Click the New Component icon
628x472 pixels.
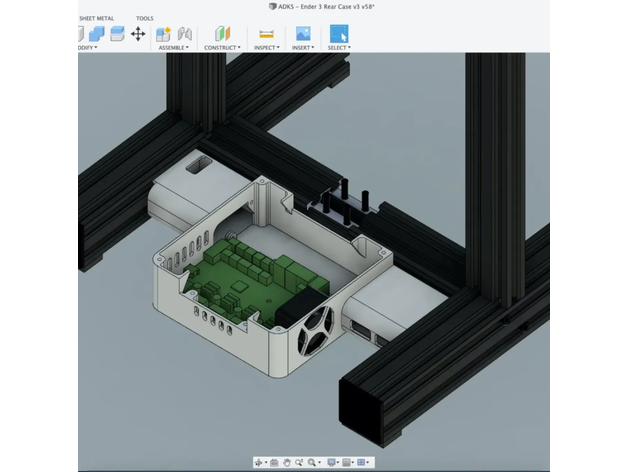pyautogui.click(x=163, y=33)
